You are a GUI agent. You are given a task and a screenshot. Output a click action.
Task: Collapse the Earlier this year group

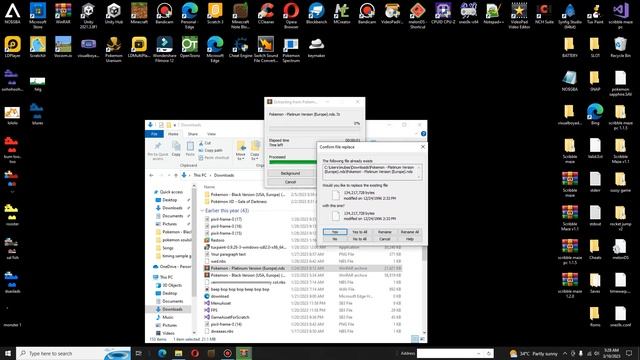pyautogui.click(x=202, y=211)
